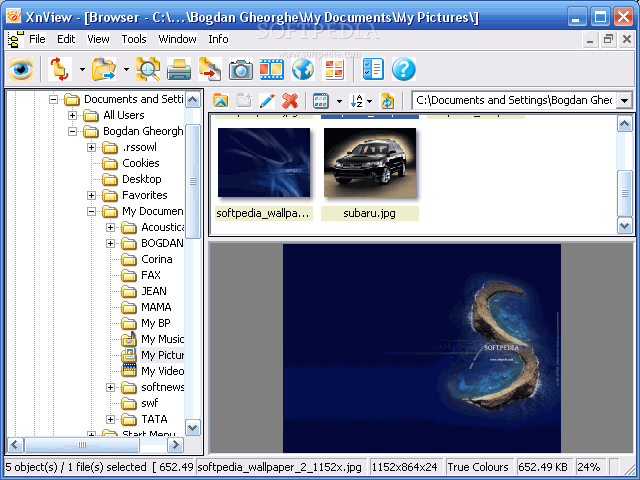Open the path address combo box dropdown
This screenshot has width=640, height=480.
click(624, 100)
